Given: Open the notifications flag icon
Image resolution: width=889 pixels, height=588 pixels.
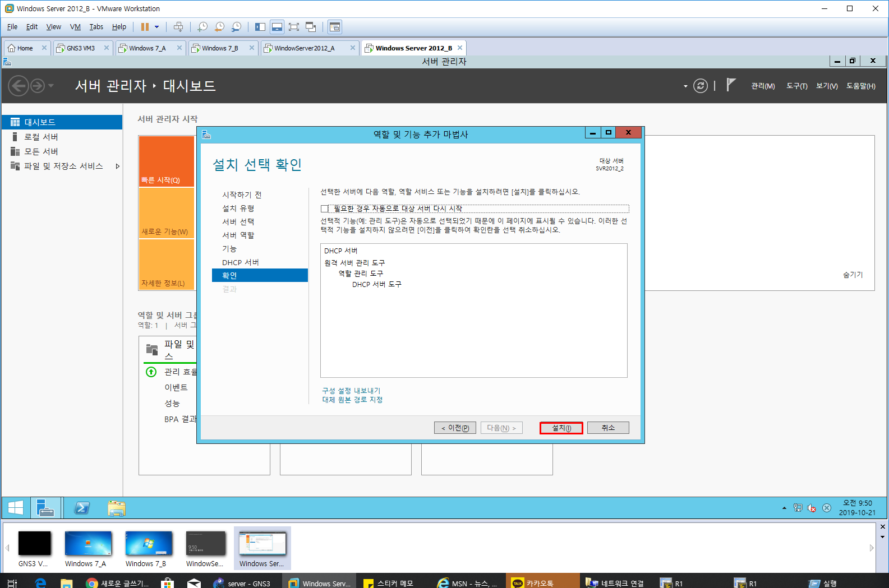Looking at the screenshot, I should pyautogui.click(x=731, y=85).
